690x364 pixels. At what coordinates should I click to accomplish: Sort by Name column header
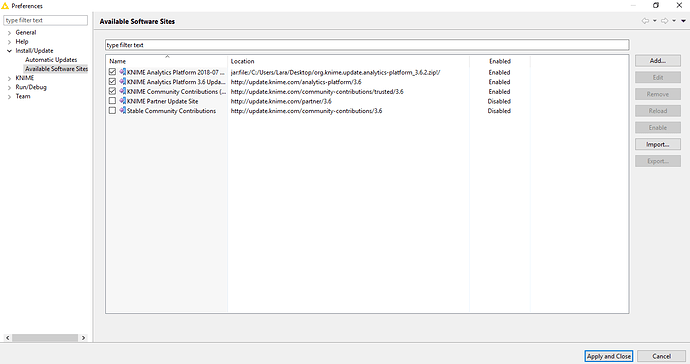coord(167,61)
